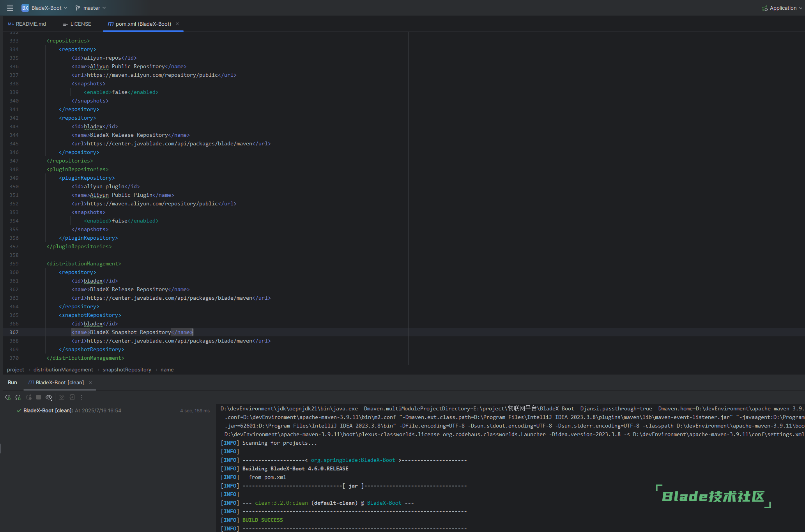805x532 pixels.
Task: Open the main hamburger menu
Action: [10, 8]
